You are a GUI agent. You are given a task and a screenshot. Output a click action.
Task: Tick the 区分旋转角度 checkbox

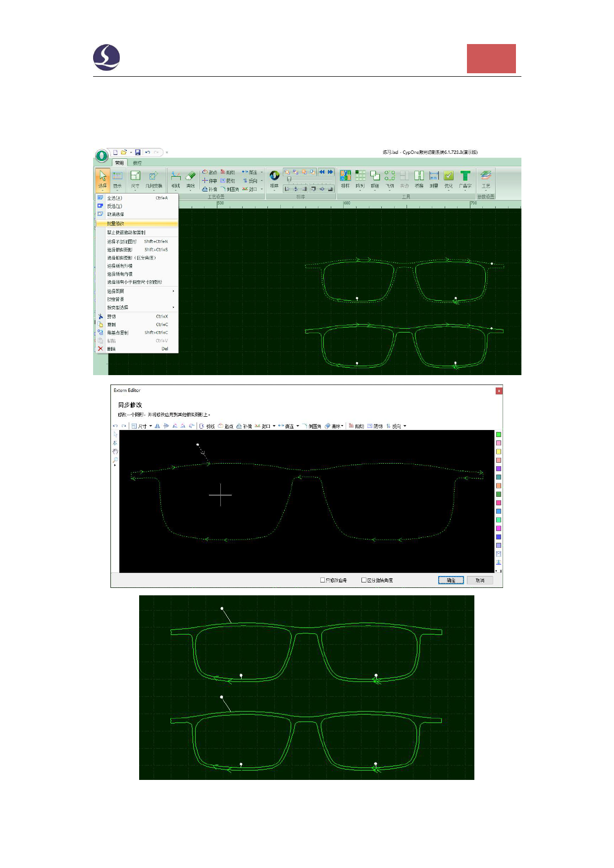click(364, 580)
